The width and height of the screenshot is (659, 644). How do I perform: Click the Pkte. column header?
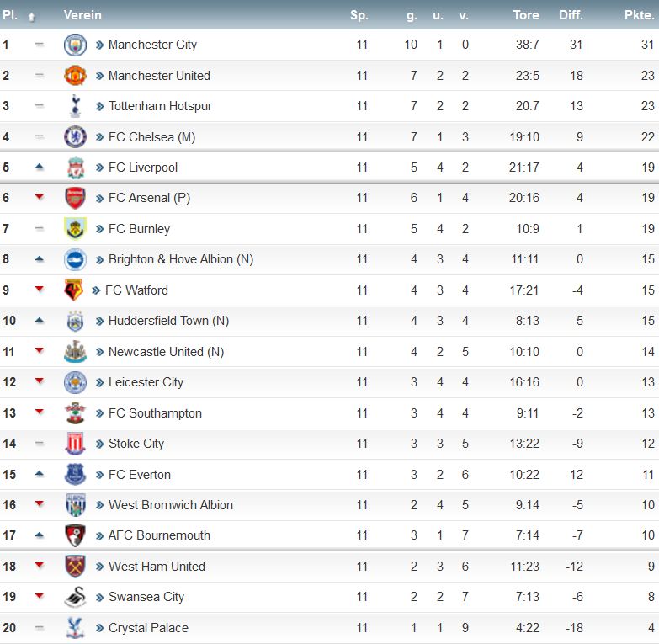coord(640,15)
